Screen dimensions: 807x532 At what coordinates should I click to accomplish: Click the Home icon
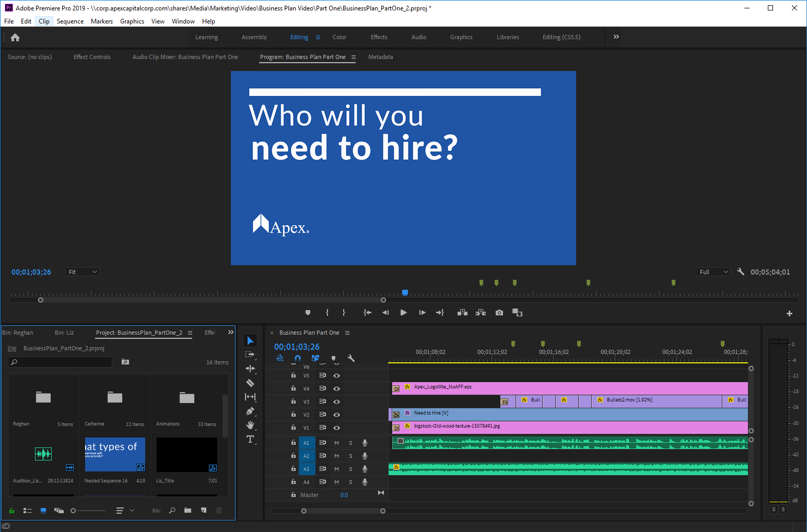(15, 37)
